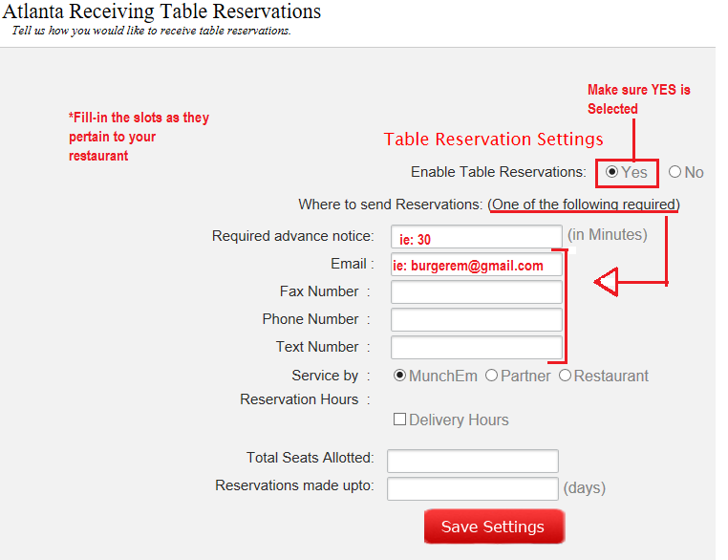Screen dimensions: 728x560
Task: Choose Partner as service provider
Action: [491, 376]
